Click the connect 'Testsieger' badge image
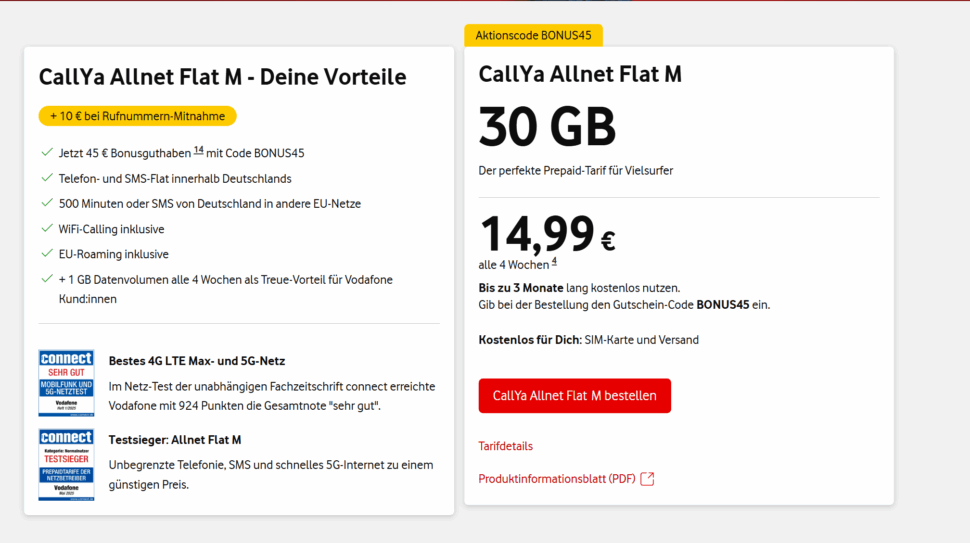 click(66, 464)
